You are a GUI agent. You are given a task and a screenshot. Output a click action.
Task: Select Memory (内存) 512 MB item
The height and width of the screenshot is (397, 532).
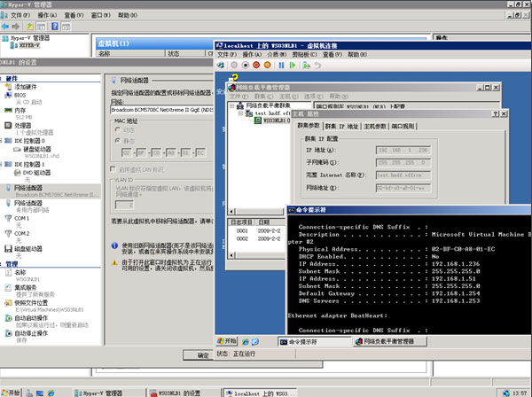(x=20, y=111)
